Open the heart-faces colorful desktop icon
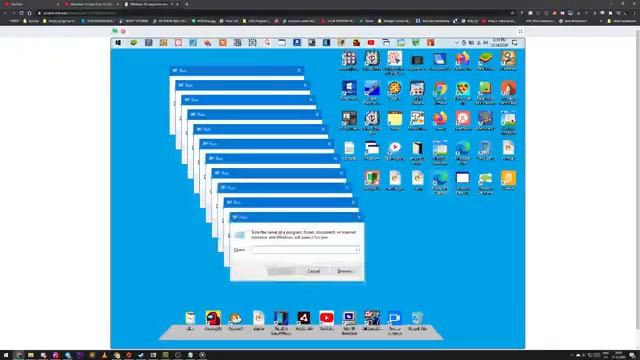 [463, 89]
